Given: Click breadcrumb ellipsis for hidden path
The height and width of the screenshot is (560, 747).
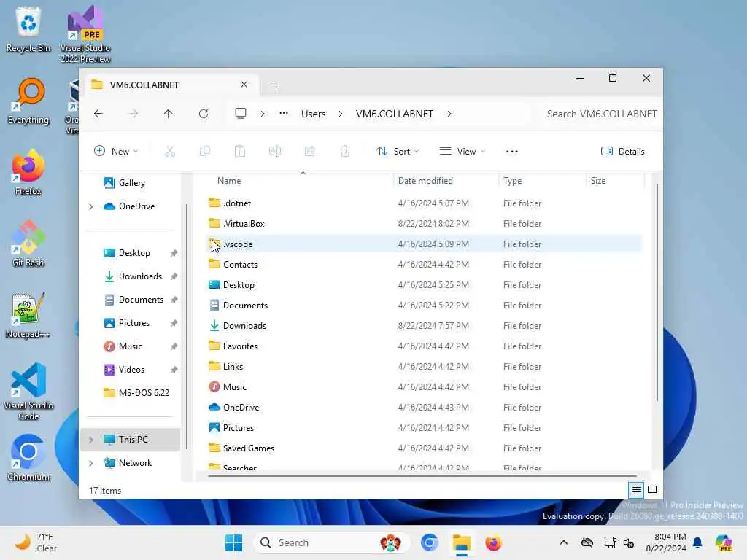Looking at the screenshot, I should pos(284,113).
